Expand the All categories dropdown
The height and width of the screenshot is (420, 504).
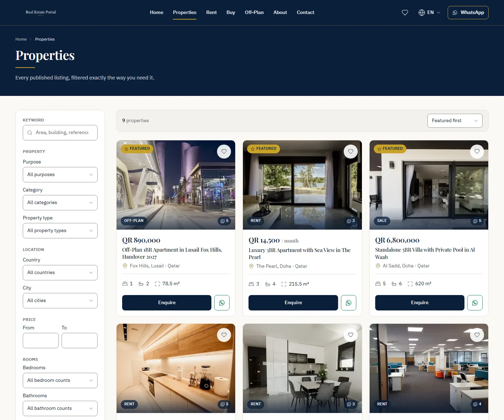(x=60, y=203)
